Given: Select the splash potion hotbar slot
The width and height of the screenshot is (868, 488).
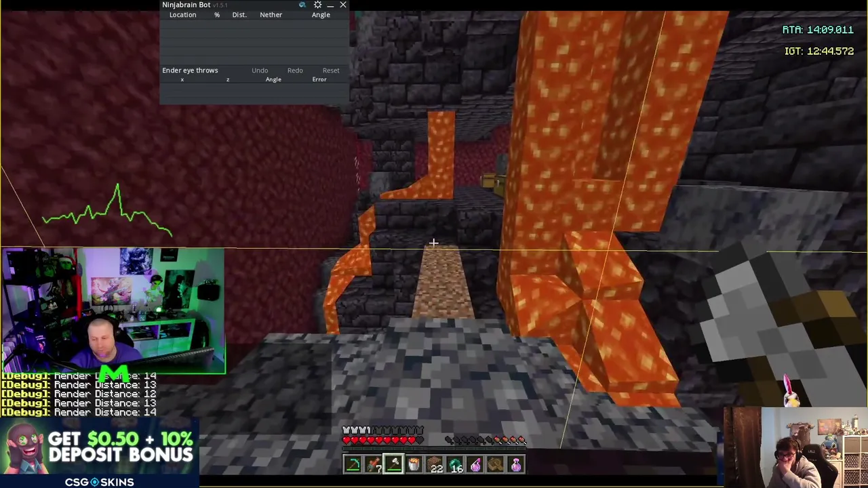Looking at the screenshot, I should 475,465.
